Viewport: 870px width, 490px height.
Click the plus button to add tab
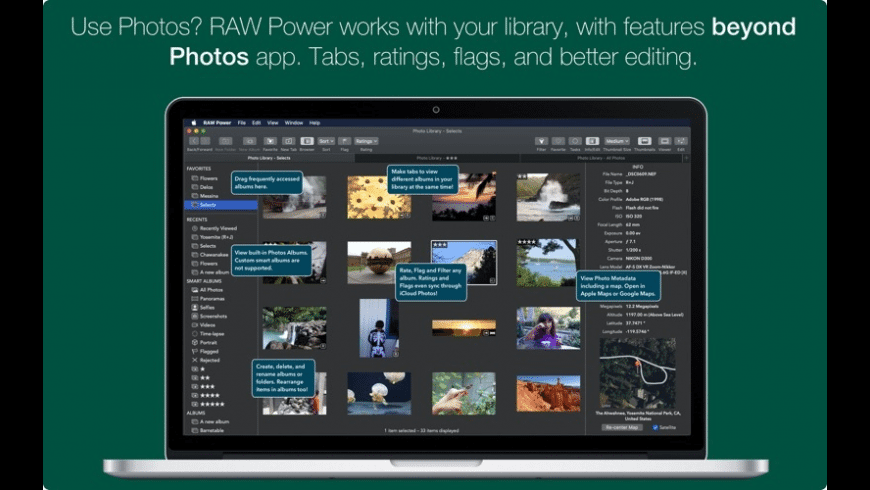point(686,158)
